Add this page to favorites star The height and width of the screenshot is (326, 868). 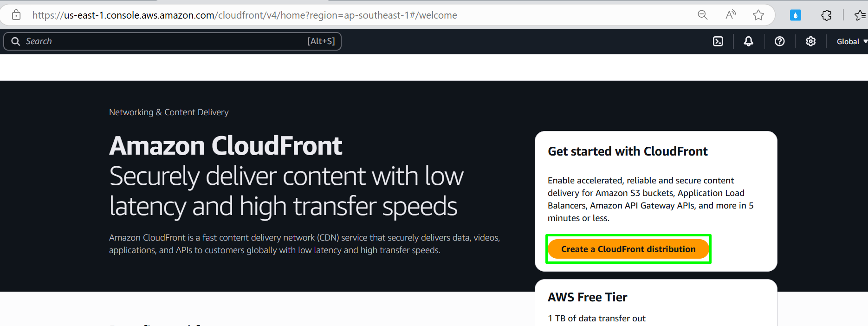pos(758,15)
